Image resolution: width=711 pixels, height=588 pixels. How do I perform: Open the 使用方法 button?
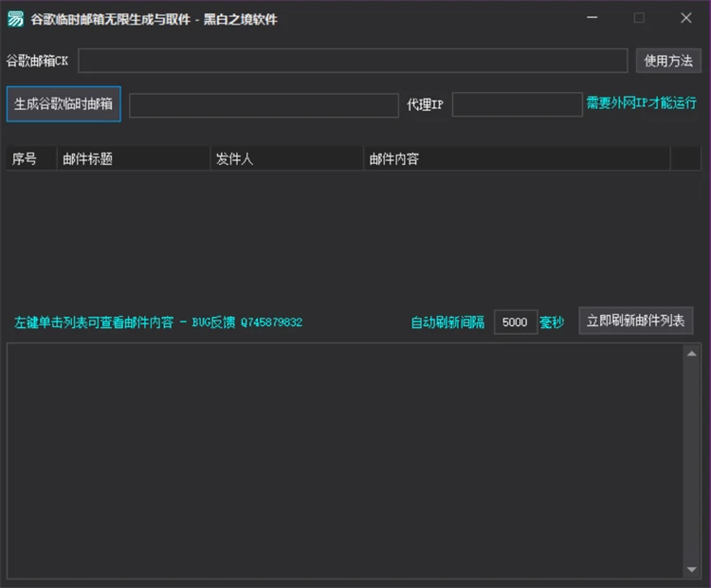click(668, 61)
